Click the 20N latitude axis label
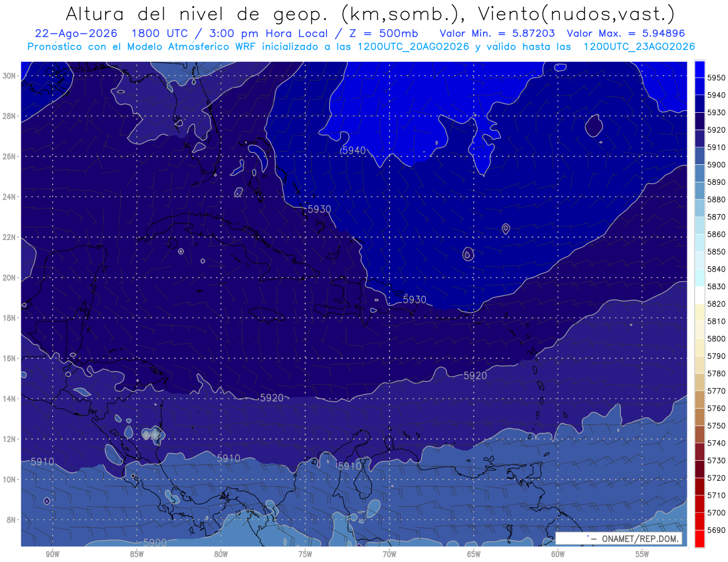The height and width of the screenshot is (562, 728). click(x=10, y=278)
